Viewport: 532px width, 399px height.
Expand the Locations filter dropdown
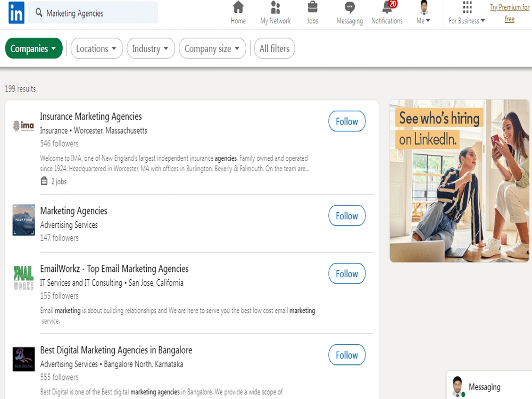(x=97, y=48)
